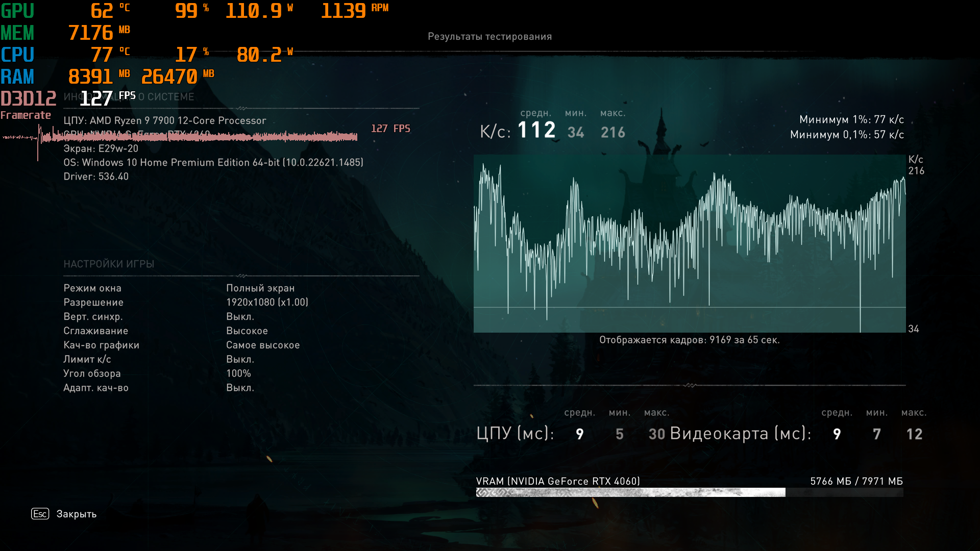Viewport: 980px width, 551px height.
Task: Click the НАСТРОЙКИ ИГРЫ section header
Action: coord(109,264)
